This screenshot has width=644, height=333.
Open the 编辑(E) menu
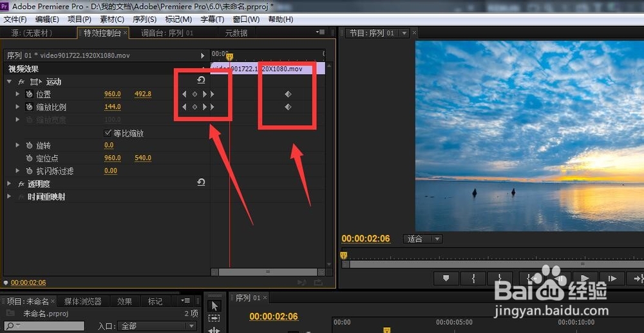tap(47, 19)
